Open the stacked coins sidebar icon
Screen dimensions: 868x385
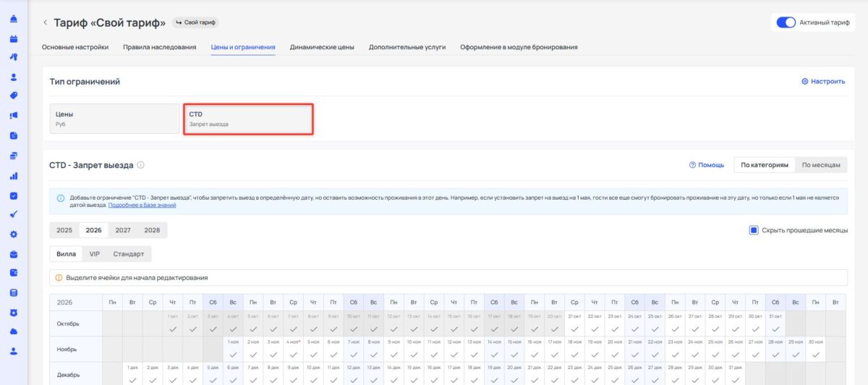pos(14,156)
